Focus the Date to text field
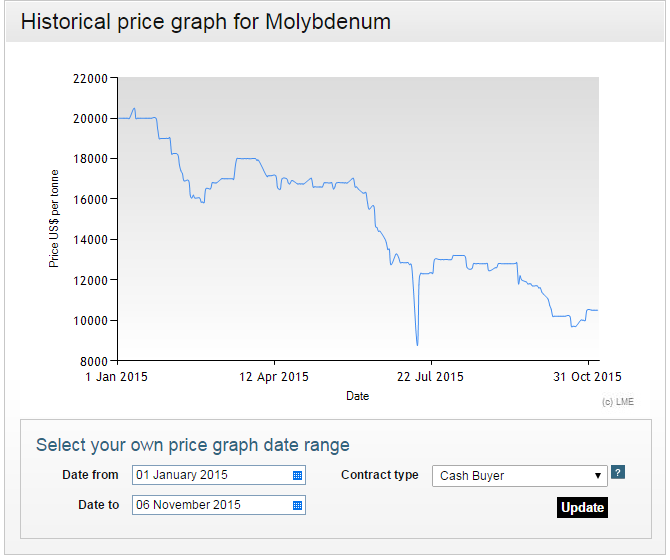The width and height of the screenshot is (670, 560). point(210,505)
